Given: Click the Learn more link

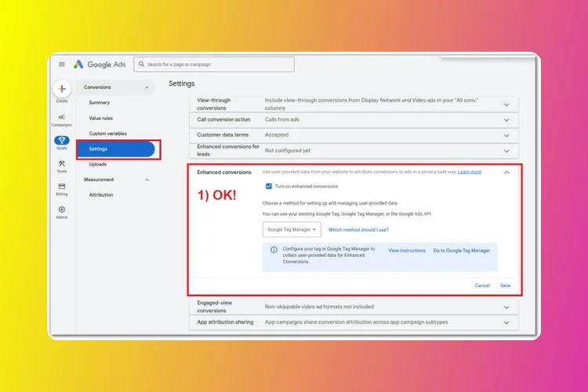Looking at the screenshot, I should [x=470, y=172].
